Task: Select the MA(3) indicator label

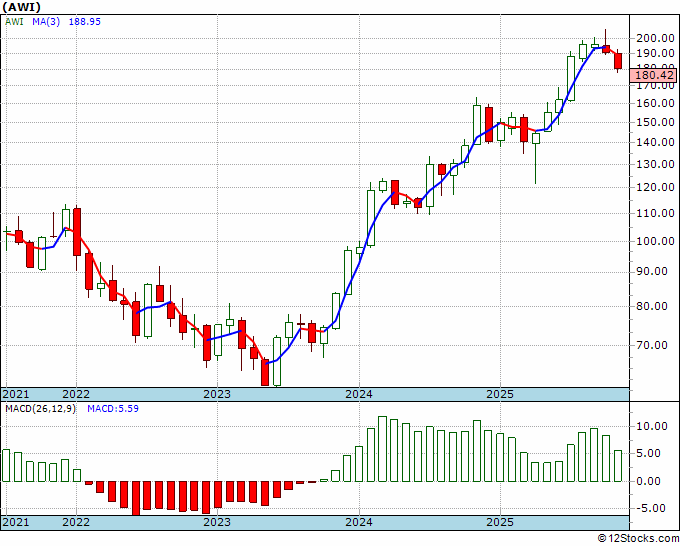Action: click(x=46, y=22)
